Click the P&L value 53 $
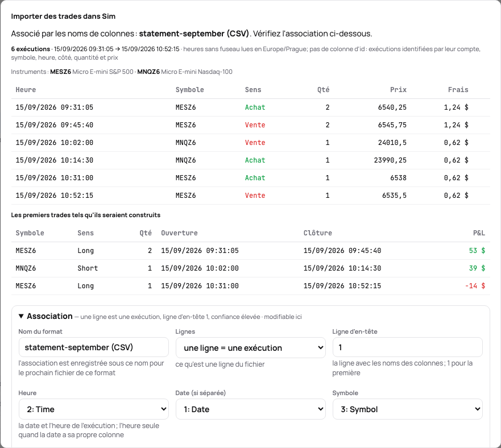Viewport: 501px width, 448px height. click(477, 251)
